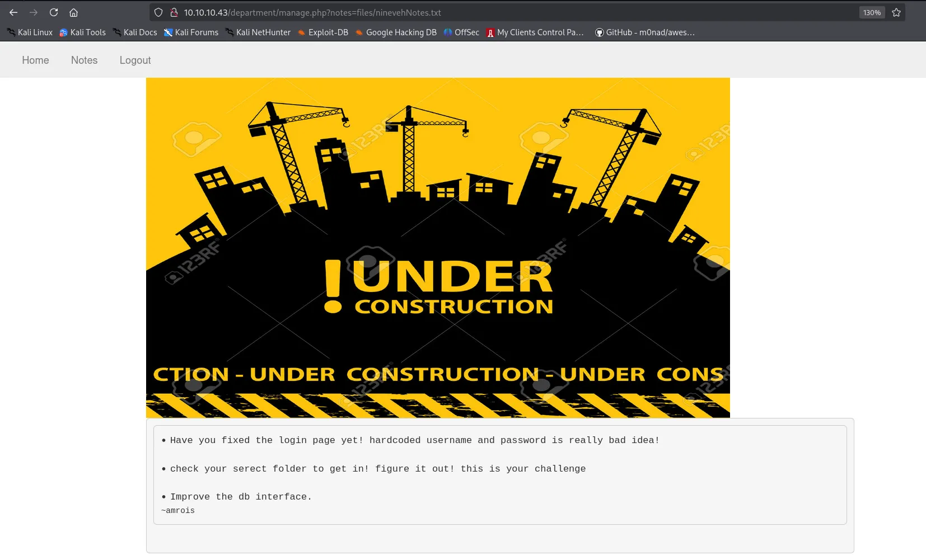Open the GitHub m0nad bookmark
Screen dimensions: 926x560
coord(645,32)
